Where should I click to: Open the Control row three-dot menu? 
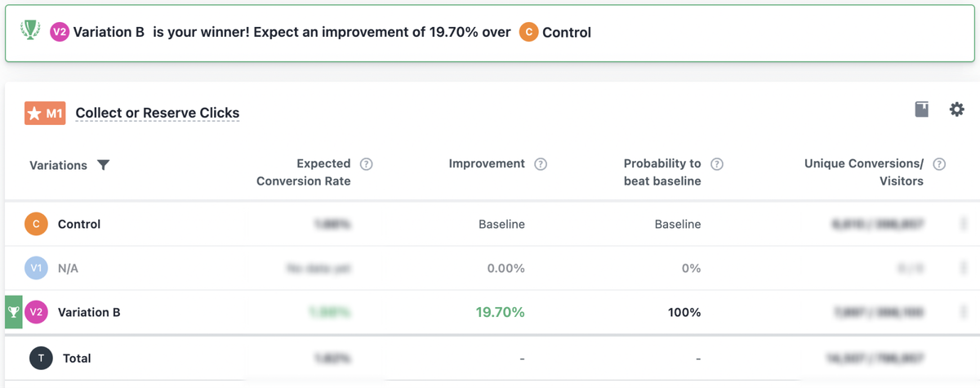[x=964, y=224]
